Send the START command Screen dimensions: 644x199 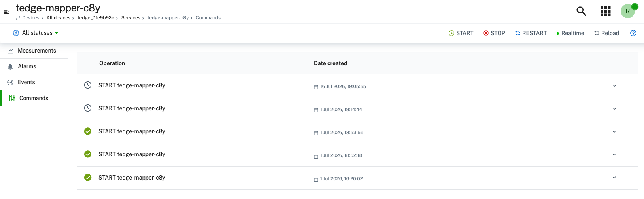coord(461,33)
